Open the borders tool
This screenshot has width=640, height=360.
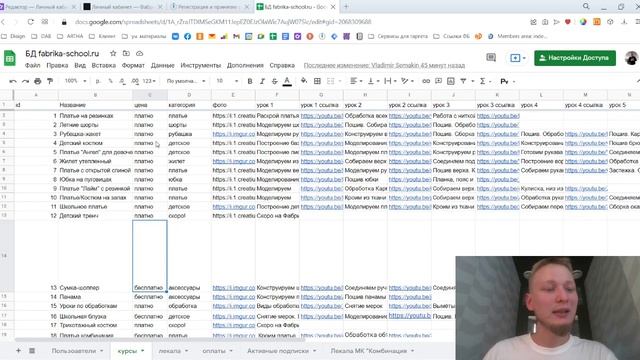pyautogui.click(x=317, y=81)
